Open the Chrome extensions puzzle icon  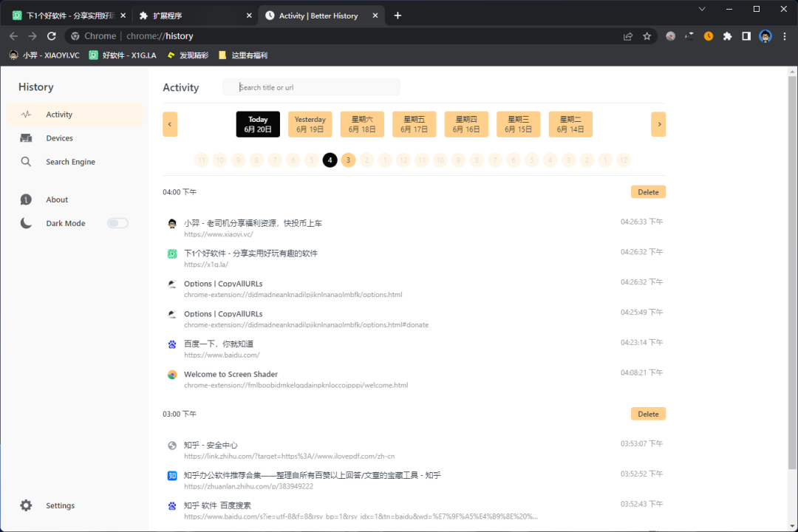pyautogui.click(x=727, y=36)
